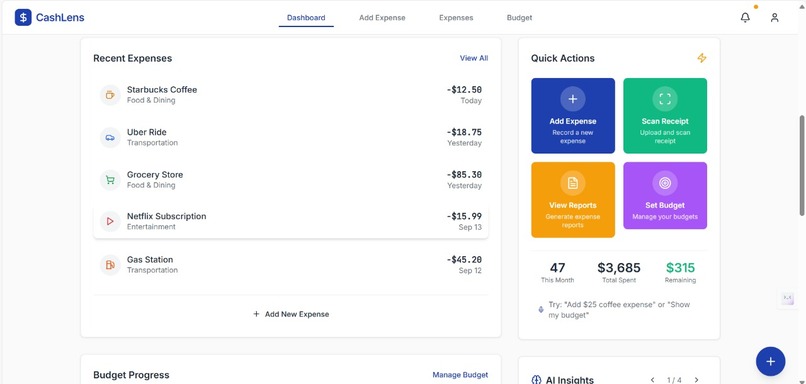Click the Grocery Store cart icon
The image size is (806, 384).
[110, 180]
